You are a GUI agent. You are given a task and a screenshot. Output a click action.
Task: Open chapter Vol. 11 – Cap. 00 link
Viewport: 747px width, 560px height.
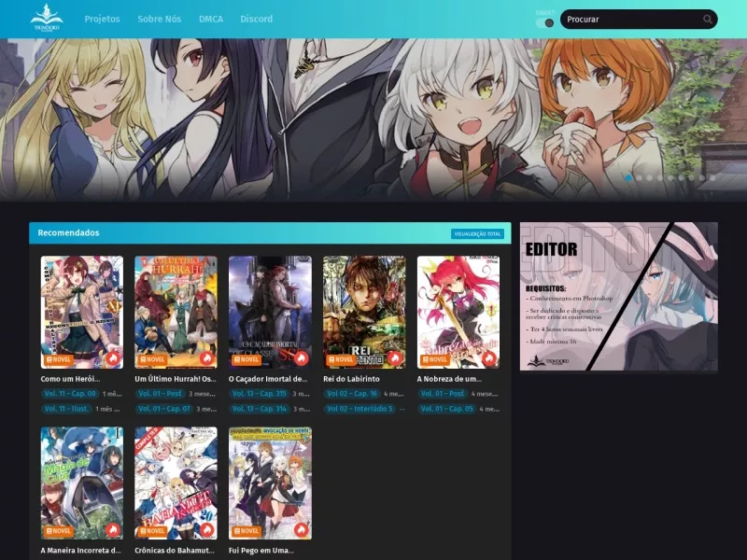[x=70, y=394]
